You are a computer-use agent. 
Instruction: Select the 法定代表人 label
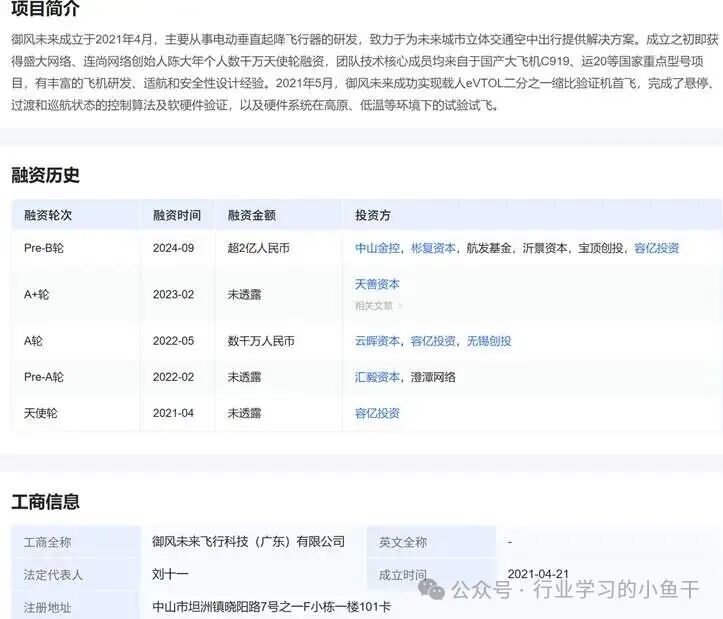53,575
